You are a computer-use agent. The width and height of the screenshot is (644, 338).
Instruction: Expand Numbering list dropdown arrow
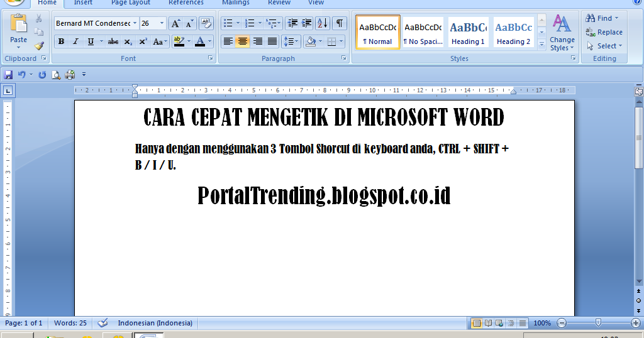pyautogui.click(x=260, y=23)
